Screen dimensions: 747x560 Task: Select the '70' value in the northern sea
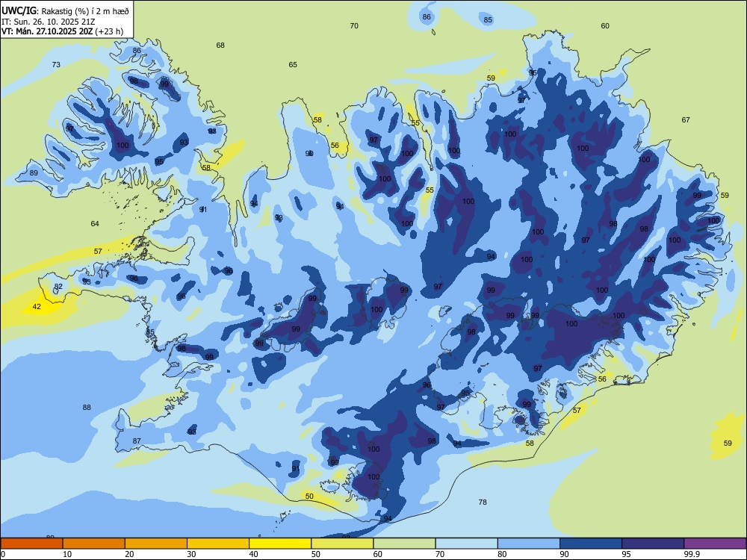pyautogui.click(x=354, y=25)
